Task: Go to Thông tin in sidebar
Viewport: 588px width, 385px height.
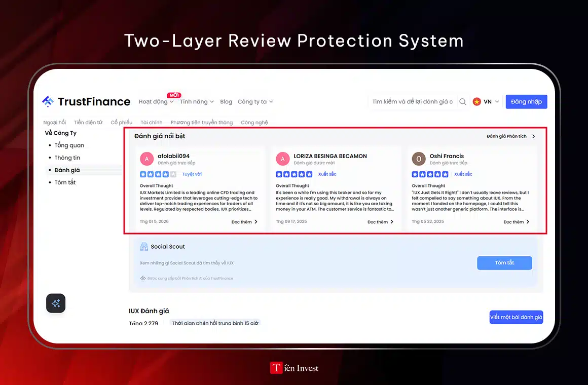Action: coord(67,158)
